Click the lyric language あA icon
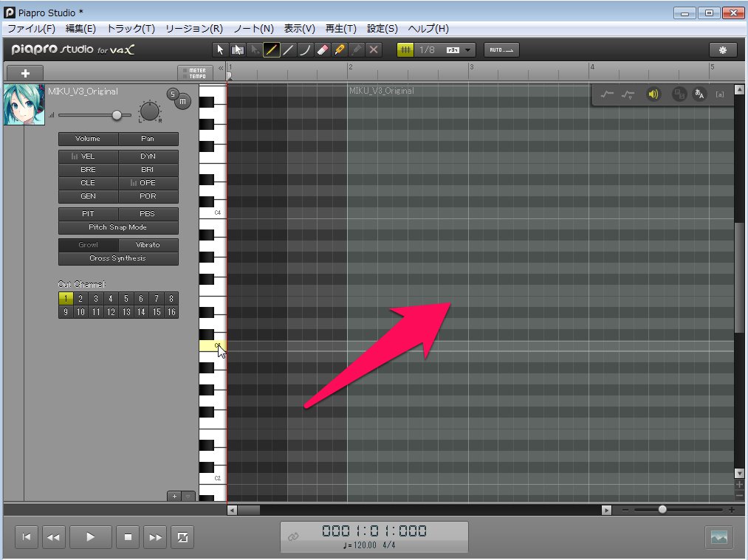Image resolution: width=748 pixels, height=560 pixels. point(699,94)
